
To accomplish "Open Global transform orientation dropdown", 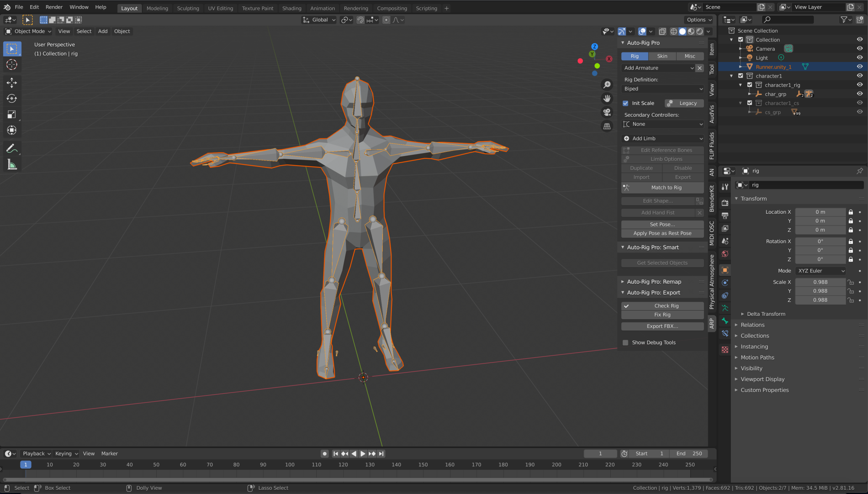I will tap(319, 20).
